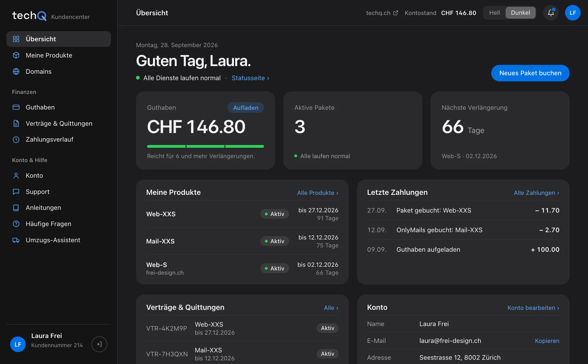Screen dimensions: 588x364
Task: Click the Zahlungsverlauf clock icon
Action: [16, 140]
